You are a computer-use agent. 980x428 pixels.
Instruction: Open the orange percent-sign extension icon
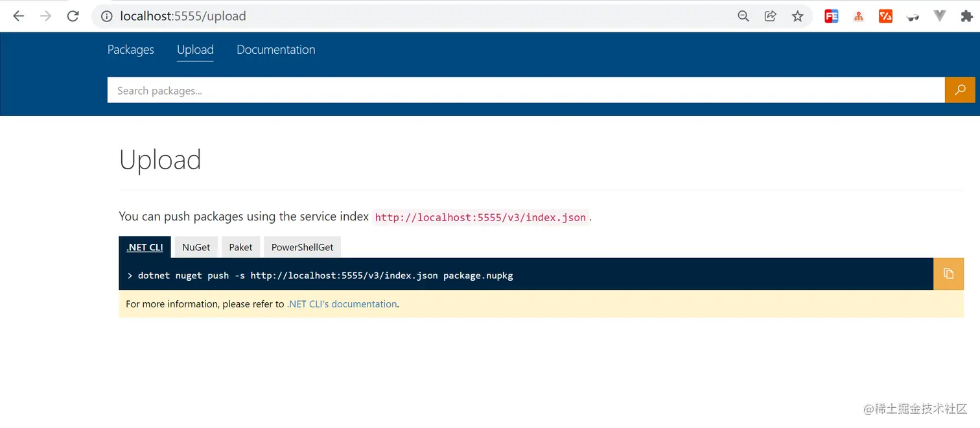(885, 16)
